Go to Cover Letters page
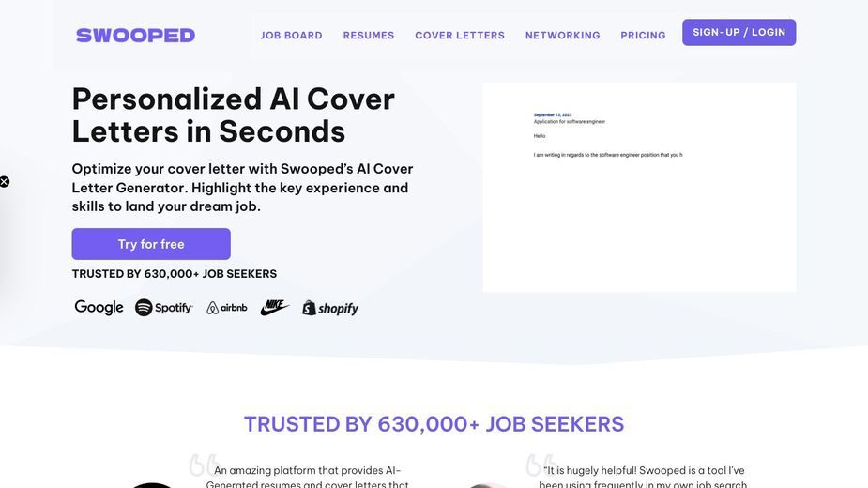 click(x=460, y=36)
